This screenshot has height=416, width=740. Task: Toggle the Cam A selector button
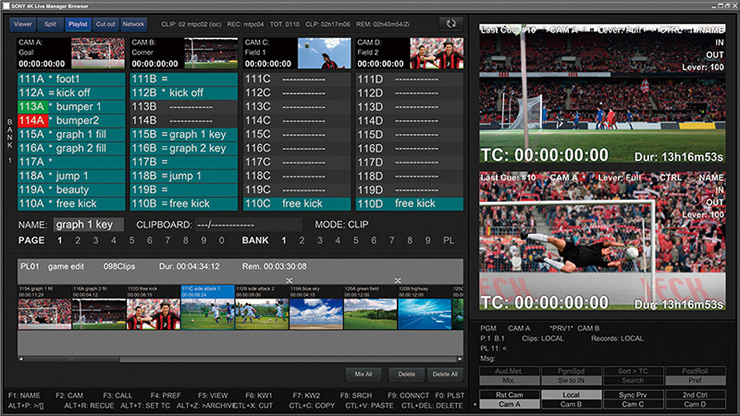coord(511,404)
